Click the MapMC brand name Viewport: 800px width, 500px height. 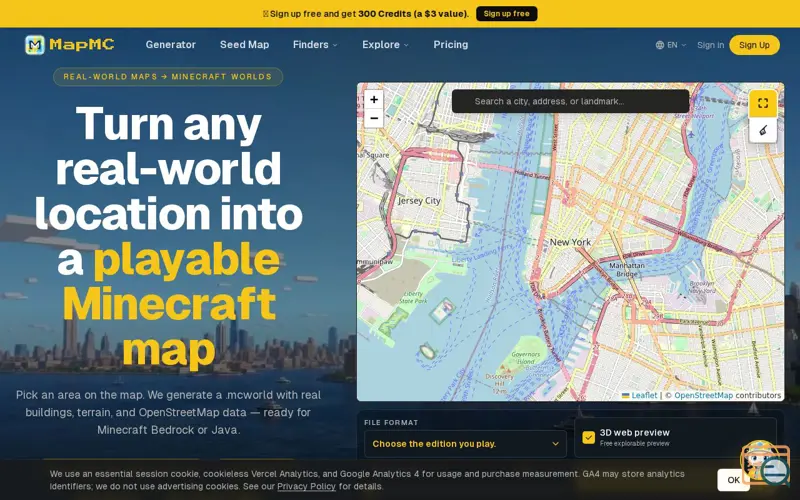tap(82, 45)
